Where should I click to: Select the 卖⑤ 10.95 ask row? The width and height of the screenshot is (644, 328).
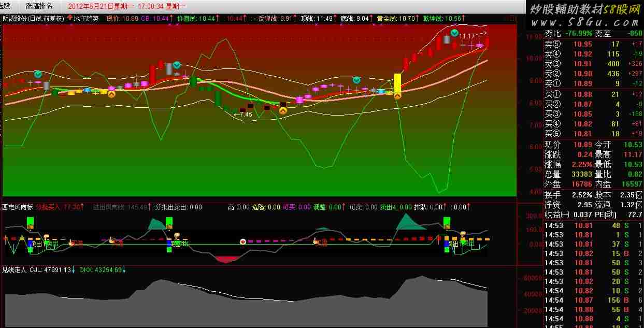594,45
